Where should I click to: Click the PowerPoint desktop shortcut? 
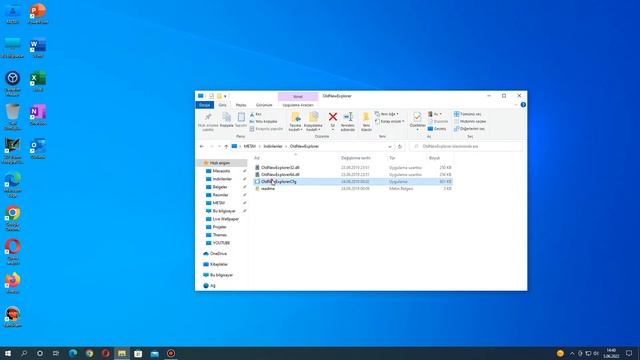38,13
